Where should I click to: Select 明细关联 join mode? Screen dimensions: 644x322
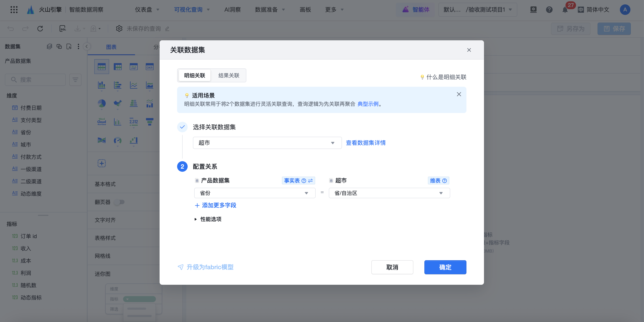pyautogui.click(x=194, y=75)
